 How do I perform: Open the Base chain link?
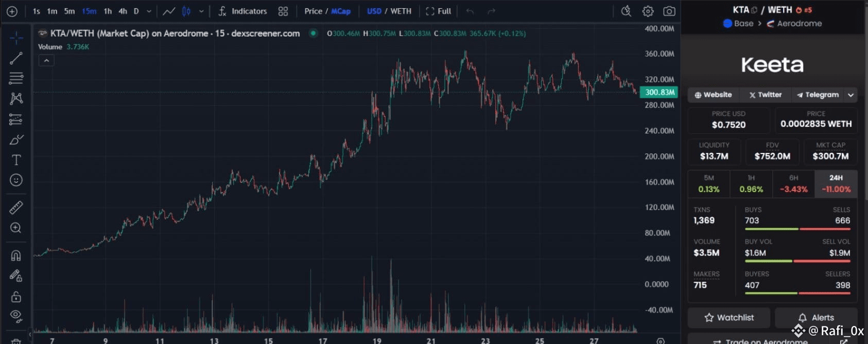coord(738,23)
